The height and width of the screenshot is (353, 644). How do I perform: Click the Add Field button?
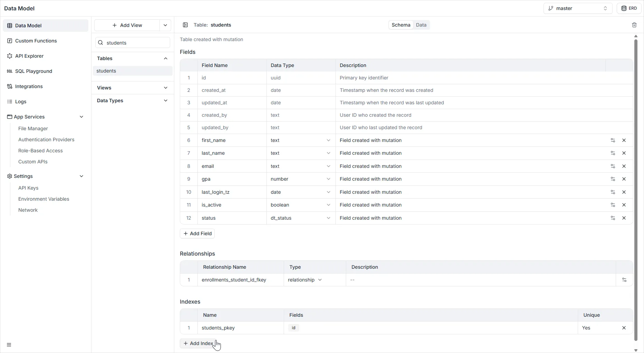click(x=197, y=233)
